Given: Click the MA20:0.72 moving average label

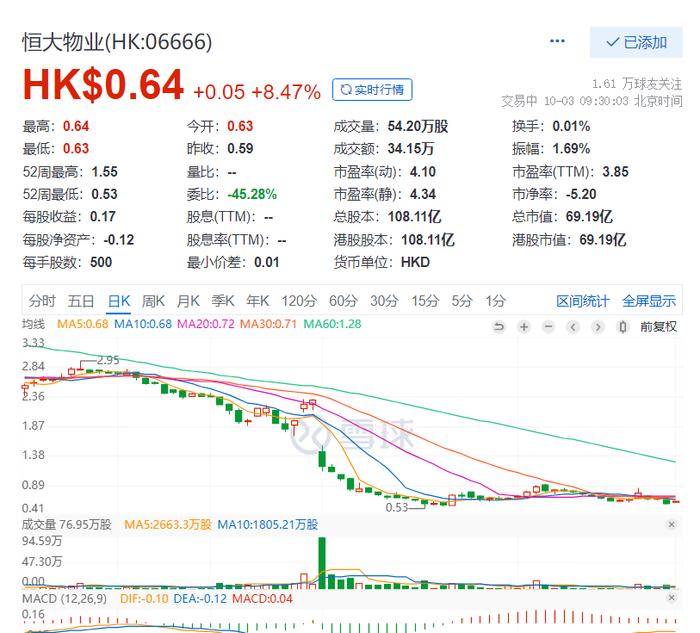Looking at the screenshot, I should point(206,324).
